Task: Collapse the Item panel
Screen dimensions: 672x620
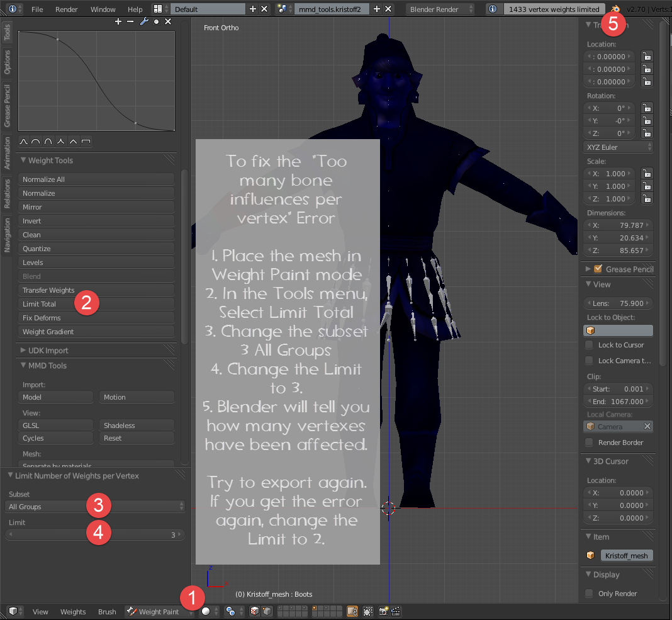Action: 588,536
